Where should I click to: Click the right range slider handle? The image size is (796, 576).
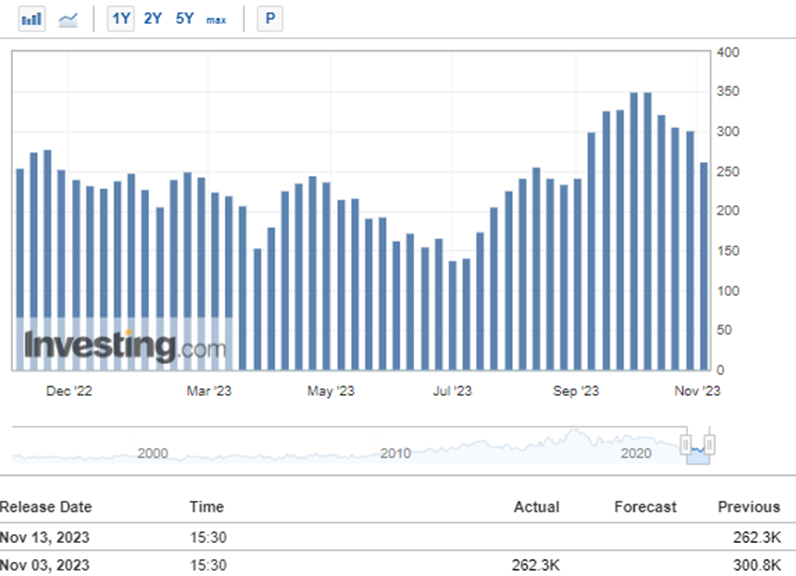point(709,445)
